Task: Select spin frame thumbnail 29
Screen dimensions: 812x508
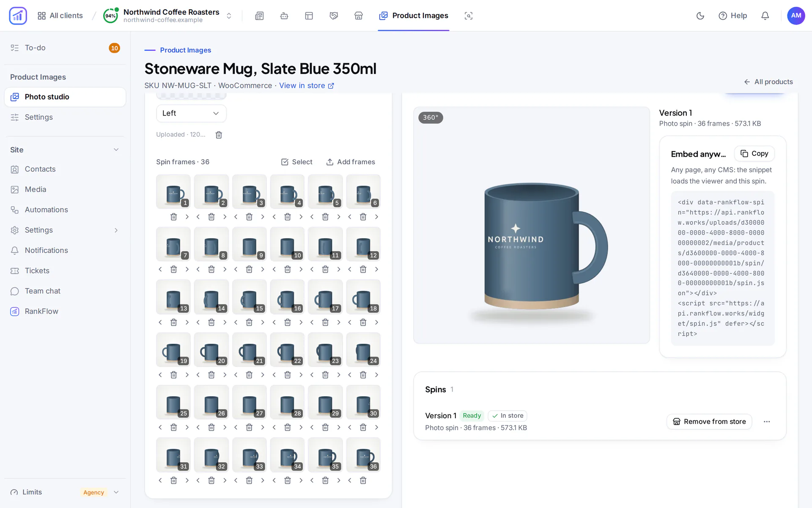Action: pos(325,402)
